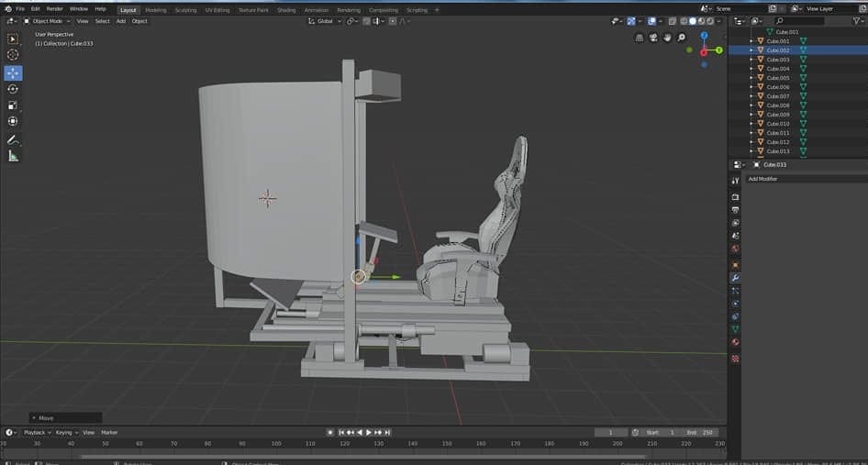Toggle proportional editing in viewport header
868x465 pixels.
coord(393,21)
